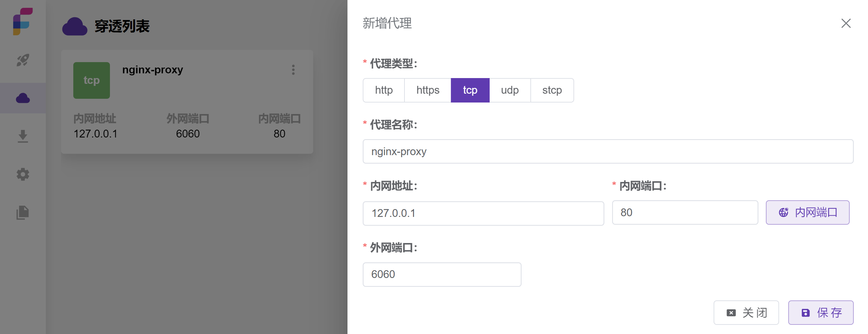The image size is (868, 334).
Task: Select https proxy type
Action: click(x=428, y=90)
